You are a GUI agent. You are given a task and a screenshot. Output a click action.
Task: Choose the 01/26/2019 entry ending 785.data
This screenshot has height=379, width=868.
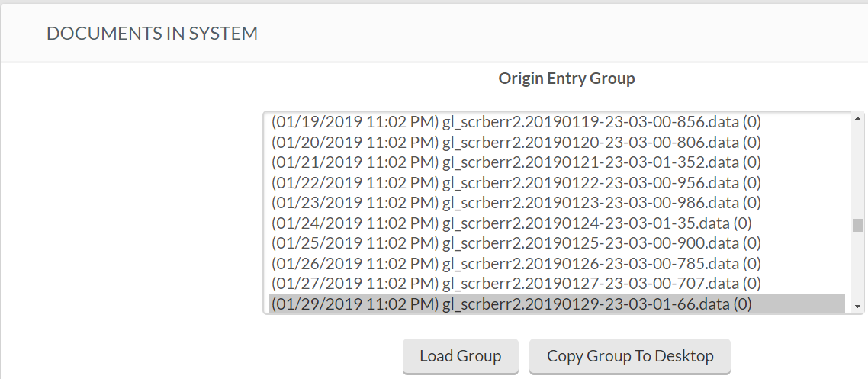tap(516, 264)
